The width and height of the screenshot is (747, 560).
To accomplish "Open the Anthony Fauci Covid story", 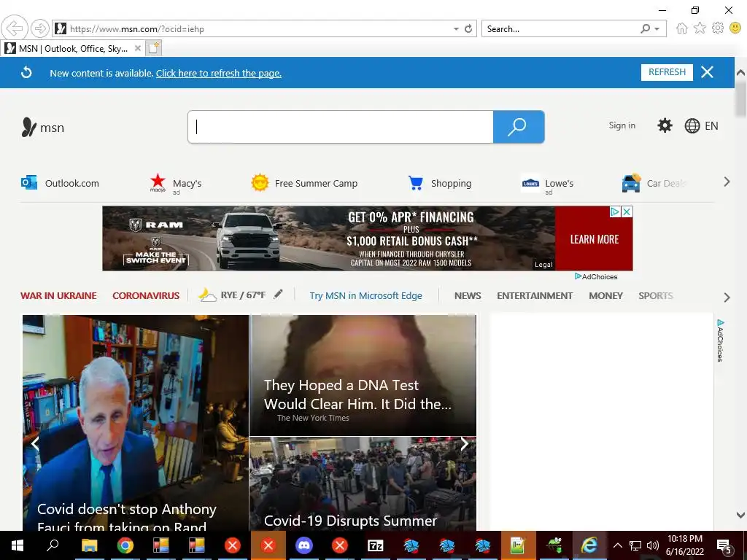I will pos(136,423).
